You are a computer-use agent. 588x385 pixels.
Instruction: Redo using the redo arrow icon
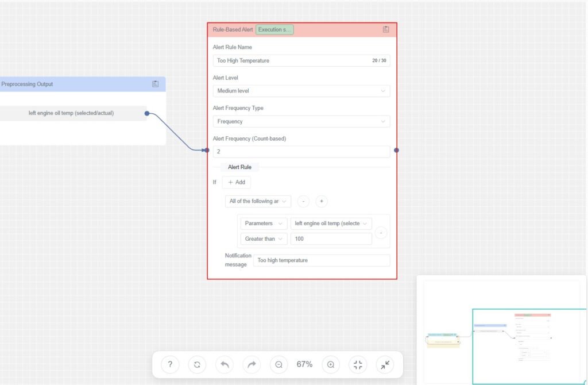tap(252, 364)
